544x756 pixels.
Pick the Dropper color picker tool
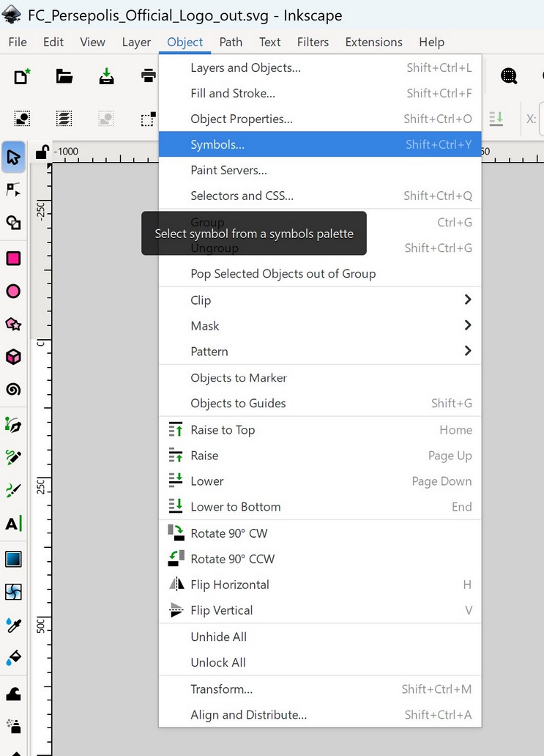coord(13,625)
